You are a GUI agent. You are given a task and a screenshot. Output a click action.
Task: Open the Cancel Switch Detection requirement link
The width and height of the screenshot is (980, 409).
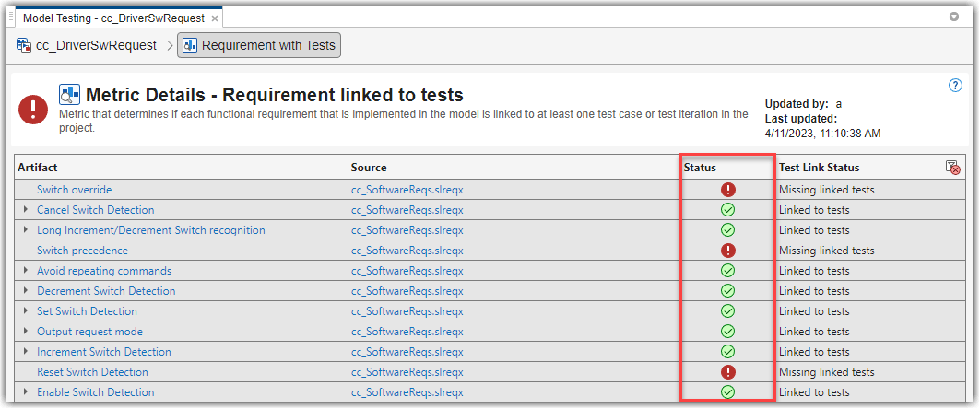[96, 210]
